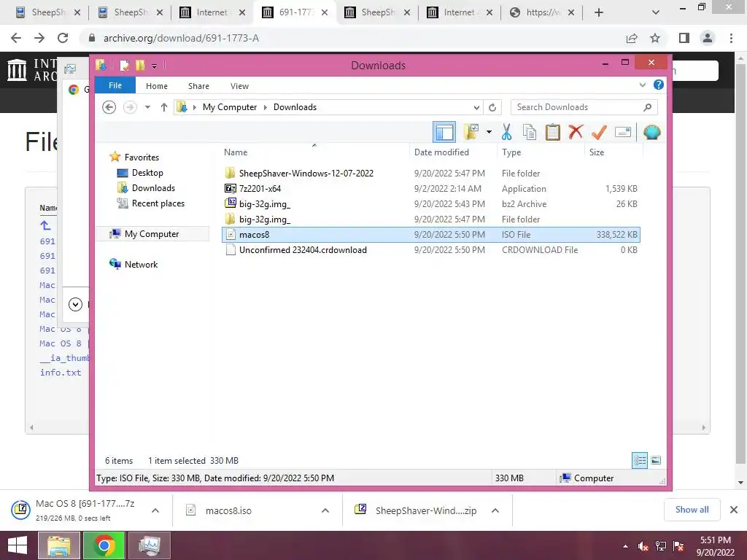747x560 pixels.
Task: Open the Customize Quick Access Toolbar dropdown
Action: (155, 66)
